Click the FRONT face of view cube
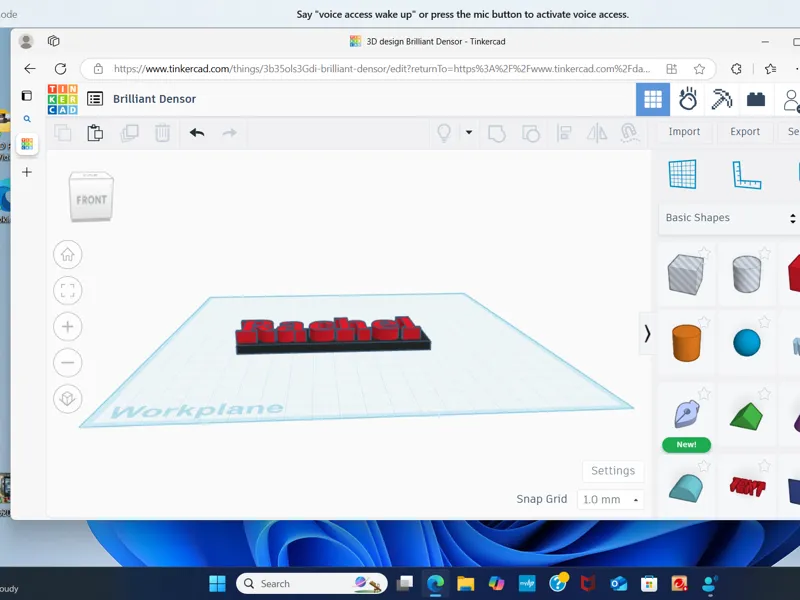Screen dimensions: 800x600 coord(91,200)
